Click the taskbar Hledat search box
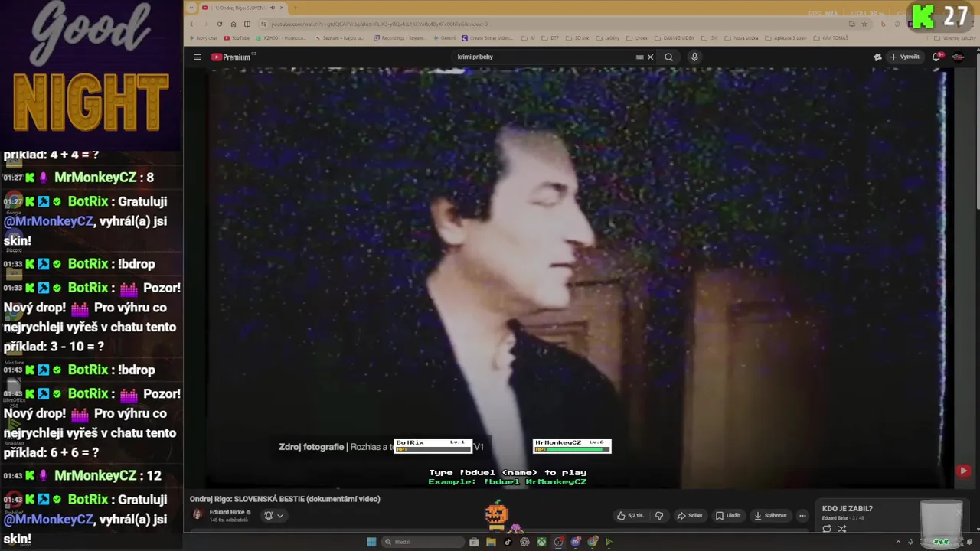This screenshot has height=551, width=980. (423, 542)
